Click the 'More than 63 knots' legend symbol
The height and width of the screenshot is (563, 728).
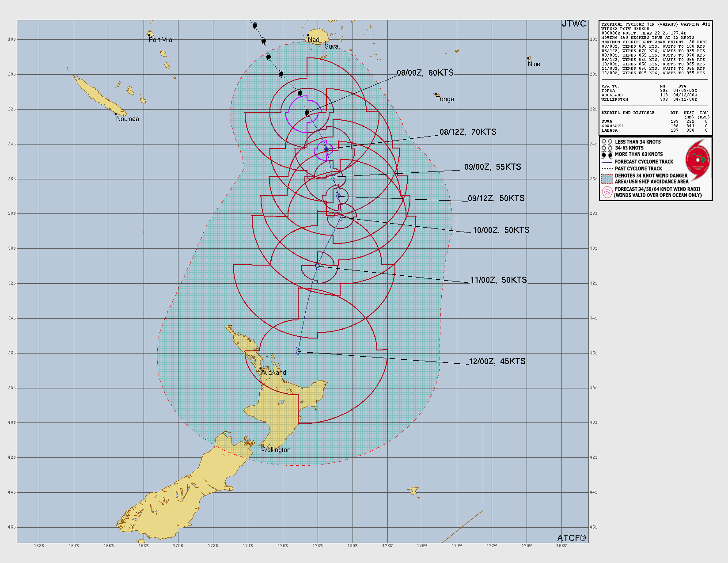pos(607,155)
